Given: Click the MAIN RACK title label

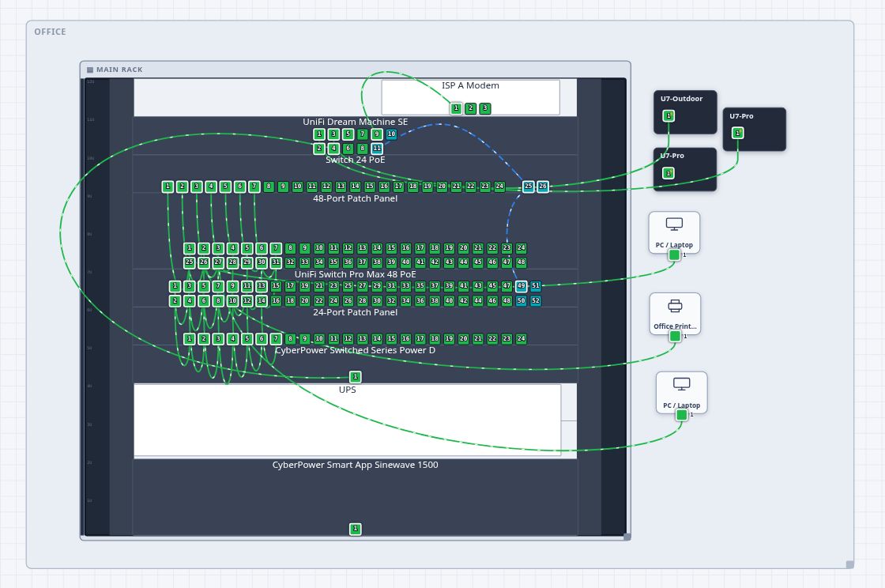Looking at the screenshot, I should click(119, 70).
